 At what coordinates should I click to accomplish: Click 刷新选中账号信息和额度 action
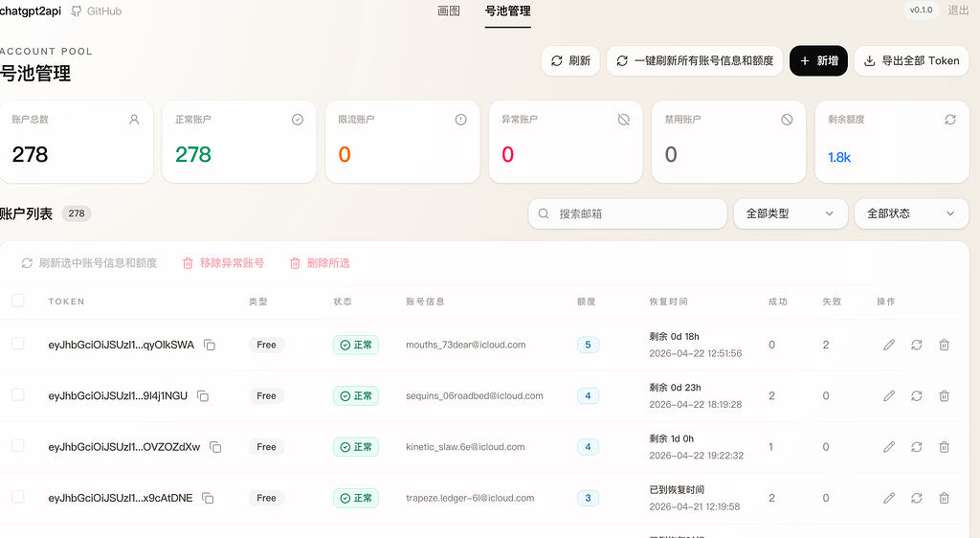pos(89,263)
